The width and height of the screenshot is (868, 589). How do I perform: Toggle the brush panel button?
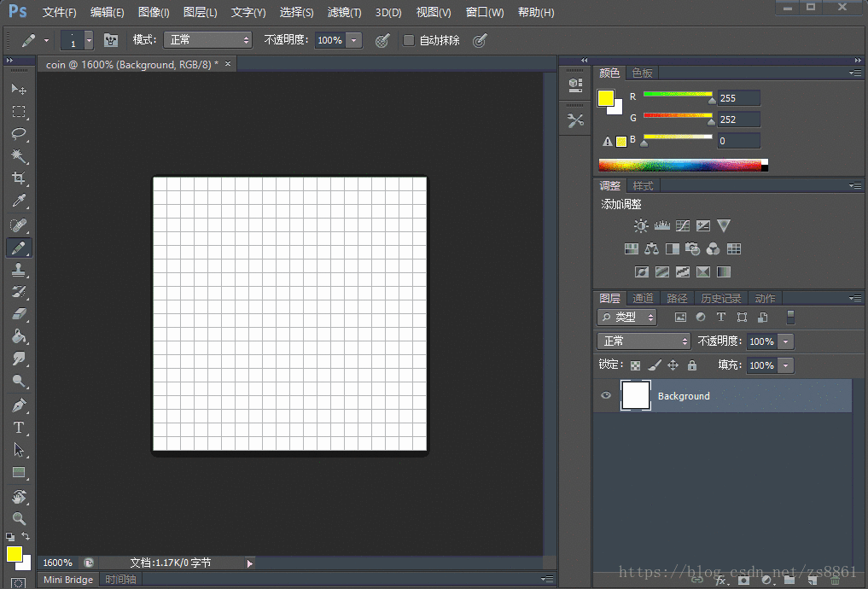111,40
